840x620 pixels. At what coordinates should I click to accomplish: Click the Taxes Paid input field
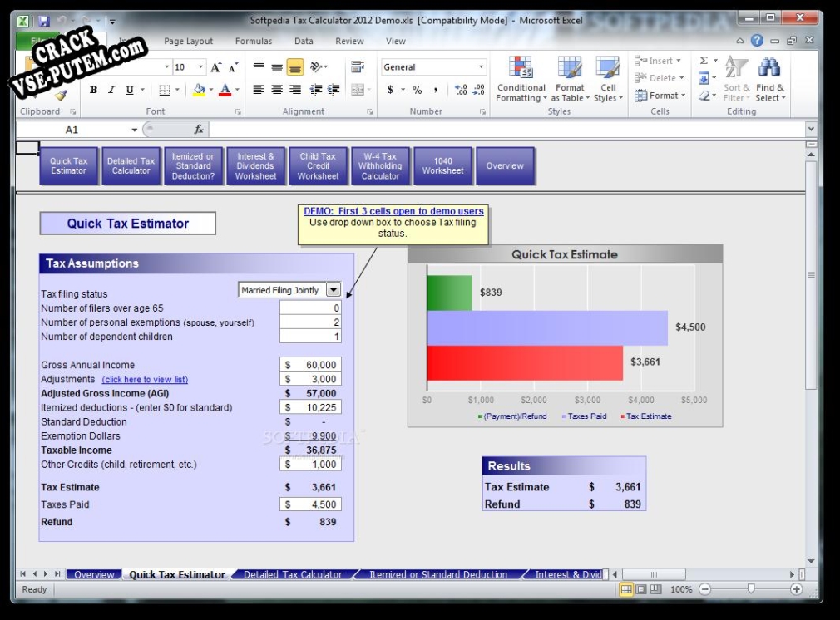[310, 504]
